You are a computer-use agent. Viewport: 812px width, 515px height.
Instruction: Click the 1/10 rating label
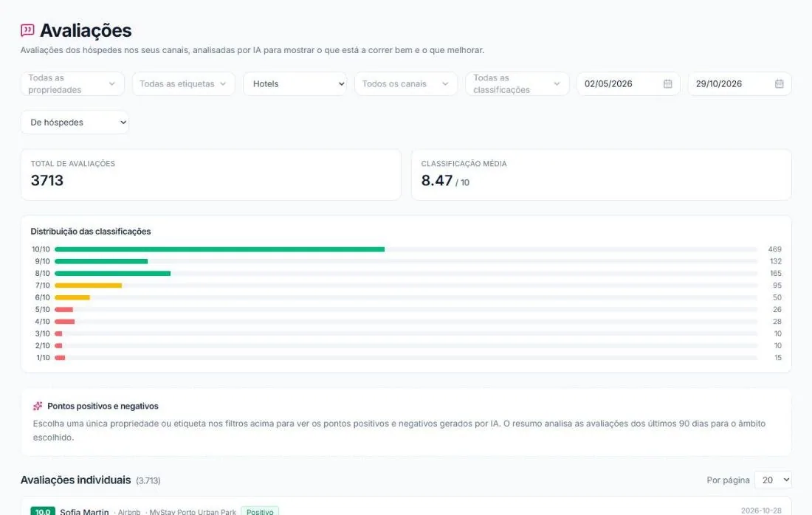43,358
